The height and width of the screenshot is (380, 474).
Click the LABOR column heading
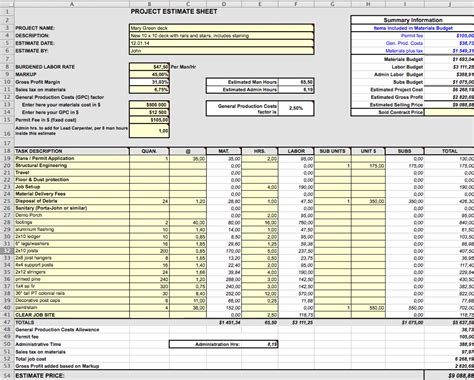tap(296, 151)
